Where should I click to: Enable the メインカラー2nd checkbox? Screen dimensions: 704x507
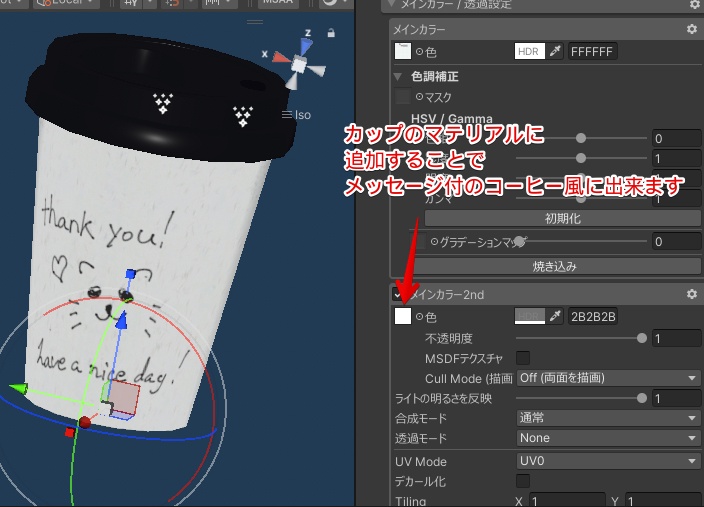pos(398,295)
